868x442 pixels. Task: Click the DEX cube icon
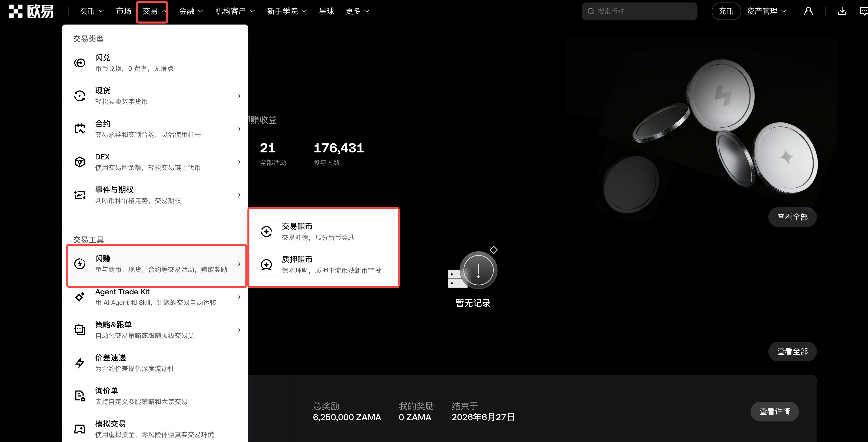(x=80, y=162)
